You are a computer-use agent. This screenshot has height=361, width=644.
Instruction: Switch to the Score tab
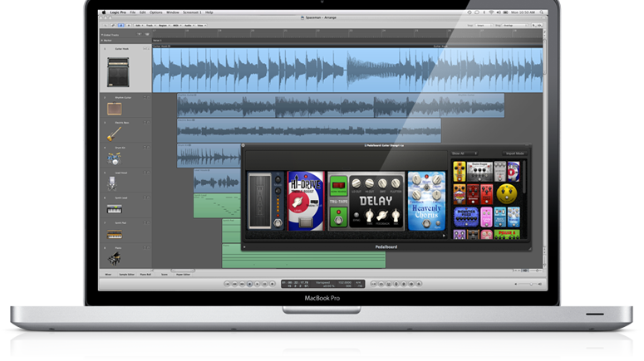(165, 275)
